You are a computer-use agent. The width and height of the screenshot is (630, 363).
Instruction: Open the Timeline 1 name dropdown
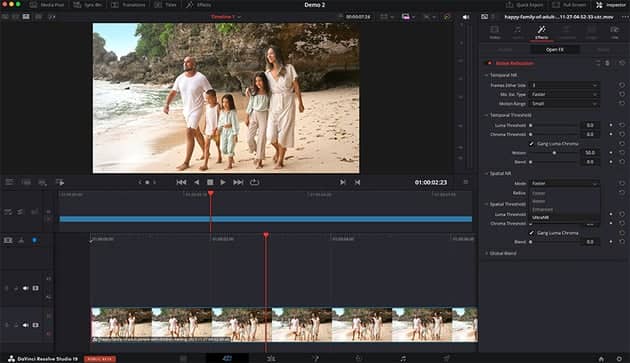tap(226, 17)
